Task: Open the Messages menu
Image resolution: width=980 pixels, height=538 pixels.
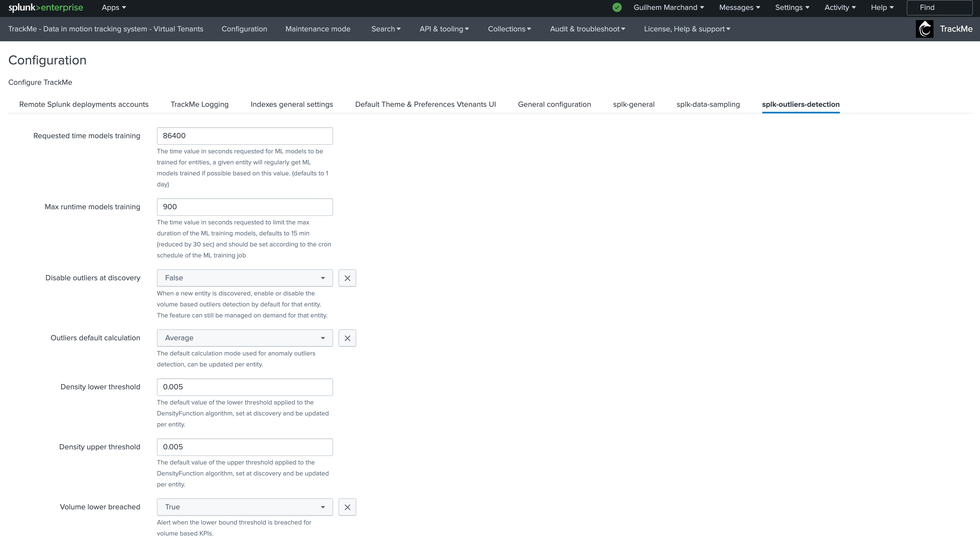Action: pyautogui.click(x=739, y=8)
